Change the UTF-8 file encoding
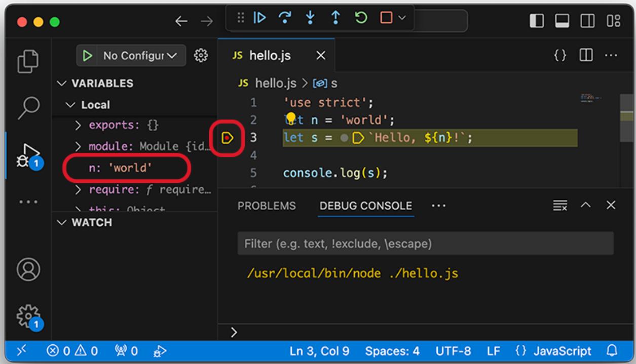 453,351
